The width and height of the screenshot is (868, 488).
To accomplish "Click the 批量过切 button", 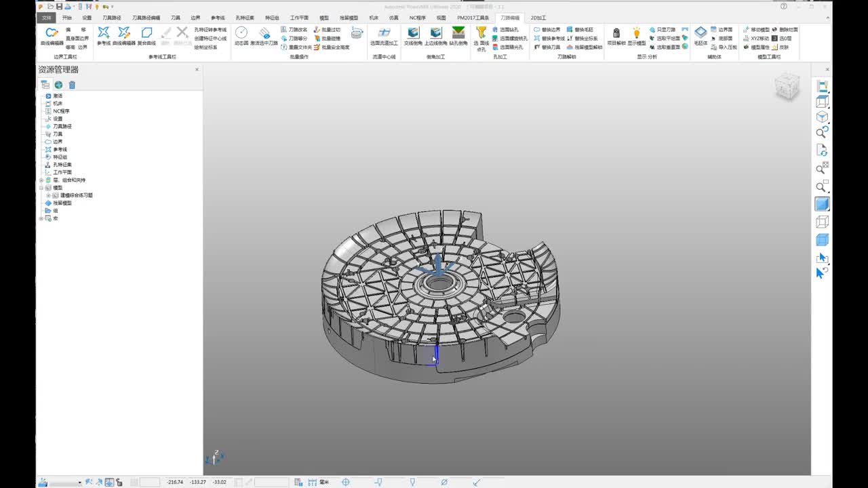I will (x=328, y=30).
